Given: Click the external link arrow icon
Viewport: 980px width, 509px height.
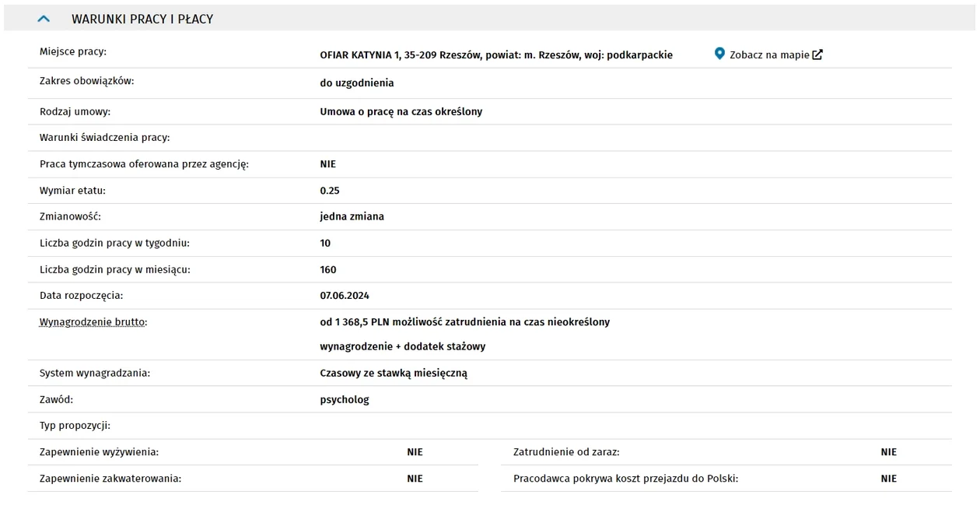Looking at the screenshot, I should [x=817, y=54].
